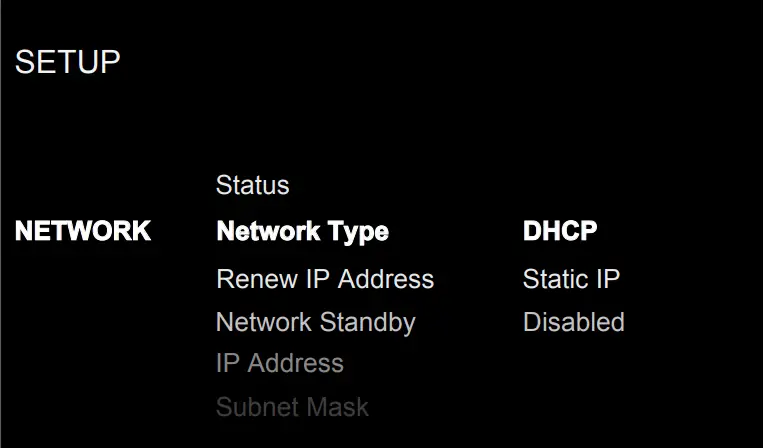
Task: Switch network type to Static IP
Action: (570, 279)
